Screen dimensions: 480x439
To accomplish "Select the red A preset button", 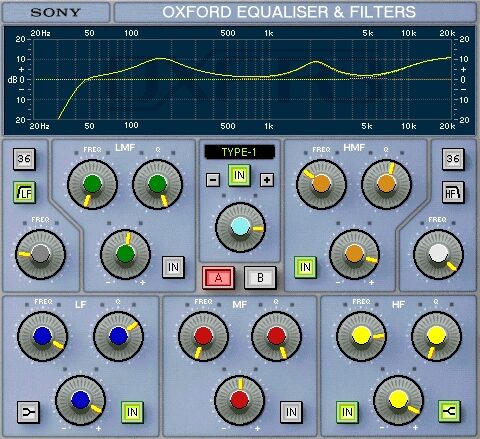I will [218, 277].
